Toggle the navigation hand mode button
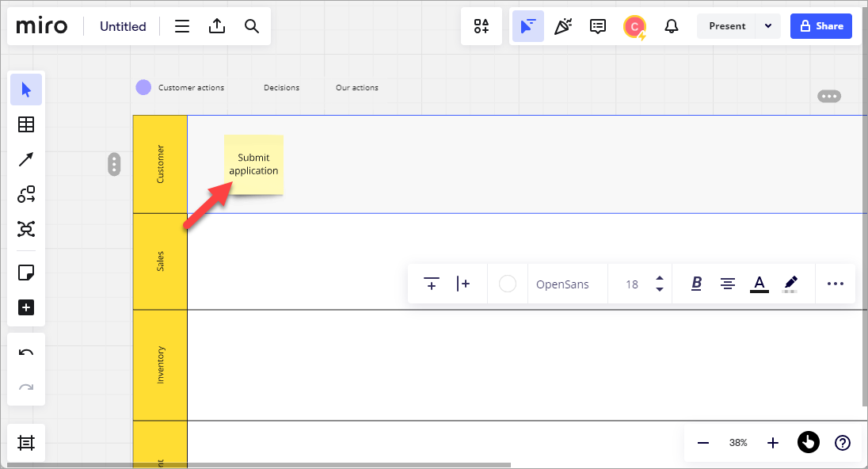 pos(808,443)
